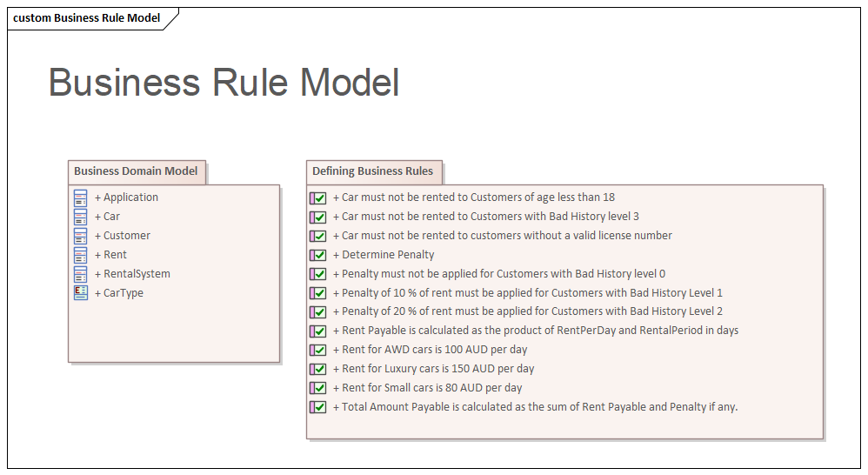Select the Business Domain Model package tab
This screenshot has height=475, width=868.
click(x=137, y=171)
